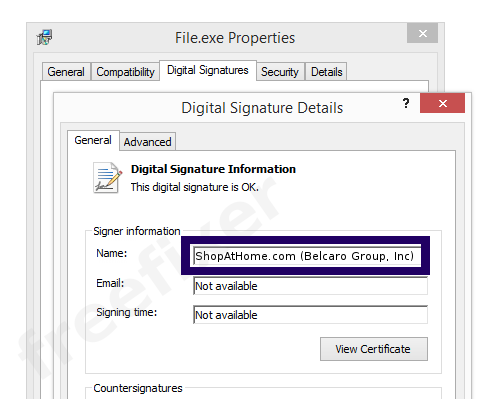The height and width of the screenshot is (399, 481).
Task: Open the Advanced tab in Signature Details
Action: coord(147,142)
